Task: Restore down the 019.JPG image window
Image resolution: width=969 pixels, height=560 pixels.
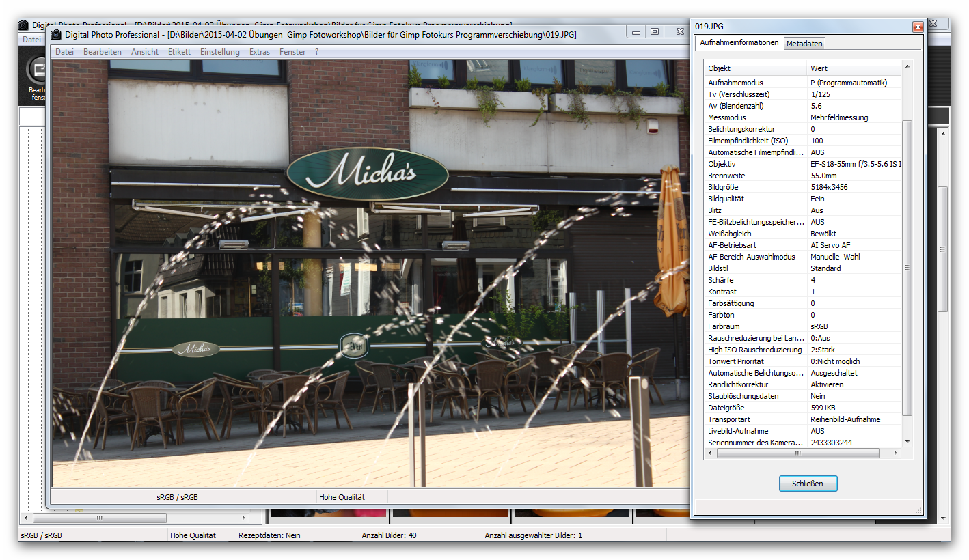Action: click(655, 32)
